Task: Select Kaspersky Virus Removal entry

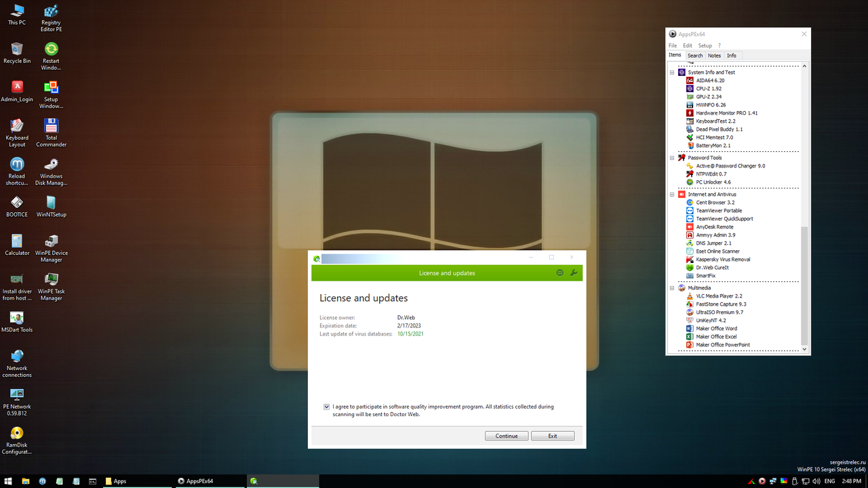Action: point(718,259)
